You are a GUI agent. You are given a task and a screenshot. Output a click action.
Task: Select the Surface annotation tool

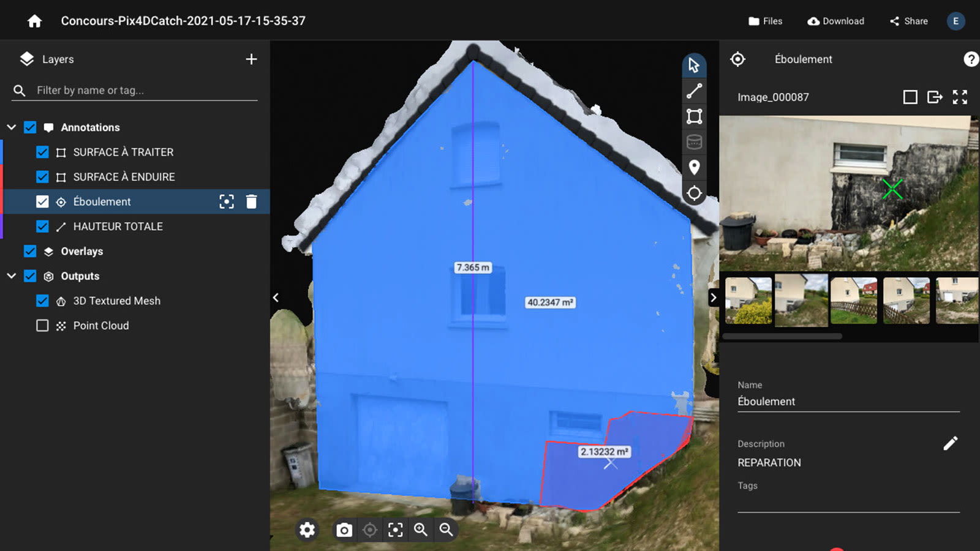pos(694,116)
